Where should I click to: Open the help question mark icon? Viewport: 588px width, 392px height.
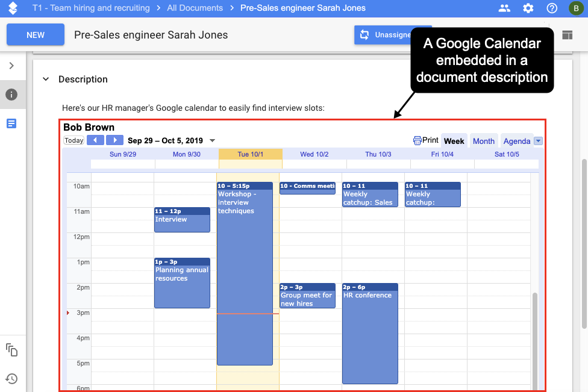click(x=552, y=8)
